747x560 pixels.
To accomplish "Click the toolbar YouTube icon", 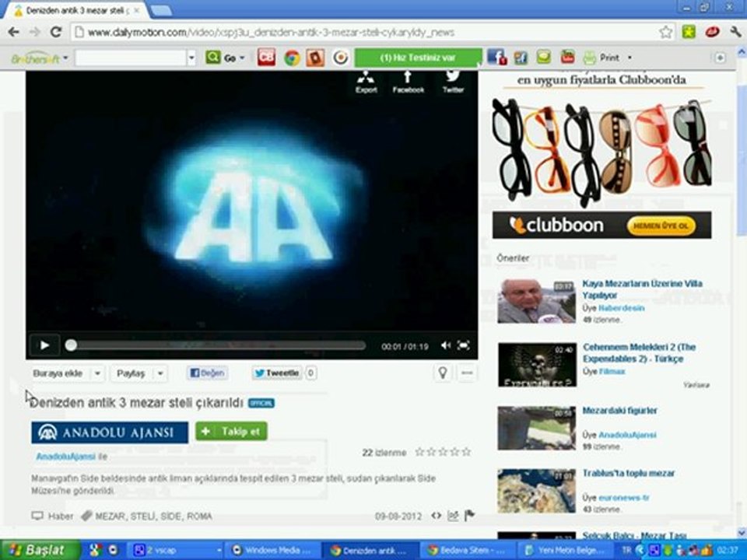I will pos(567,58).
